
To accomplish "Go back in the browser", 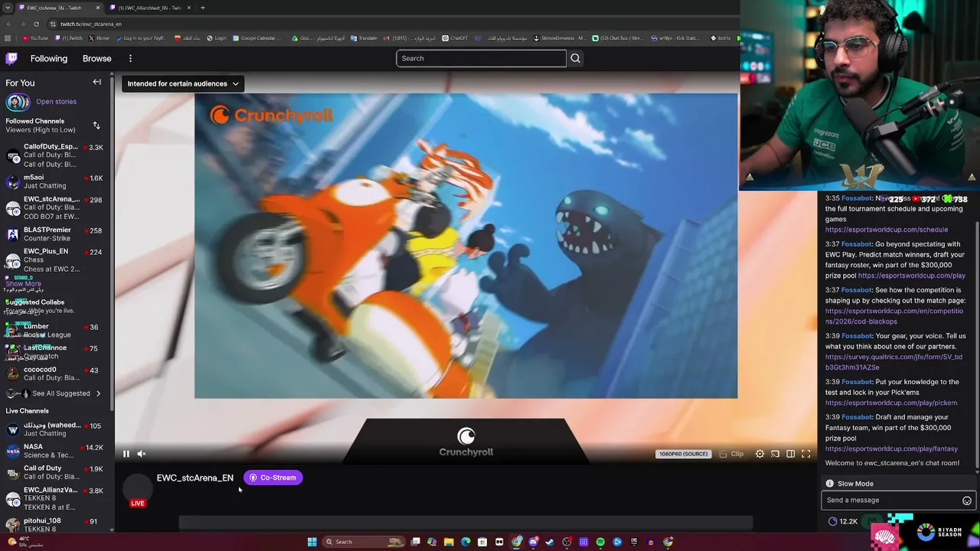I will tap(8, 24).
